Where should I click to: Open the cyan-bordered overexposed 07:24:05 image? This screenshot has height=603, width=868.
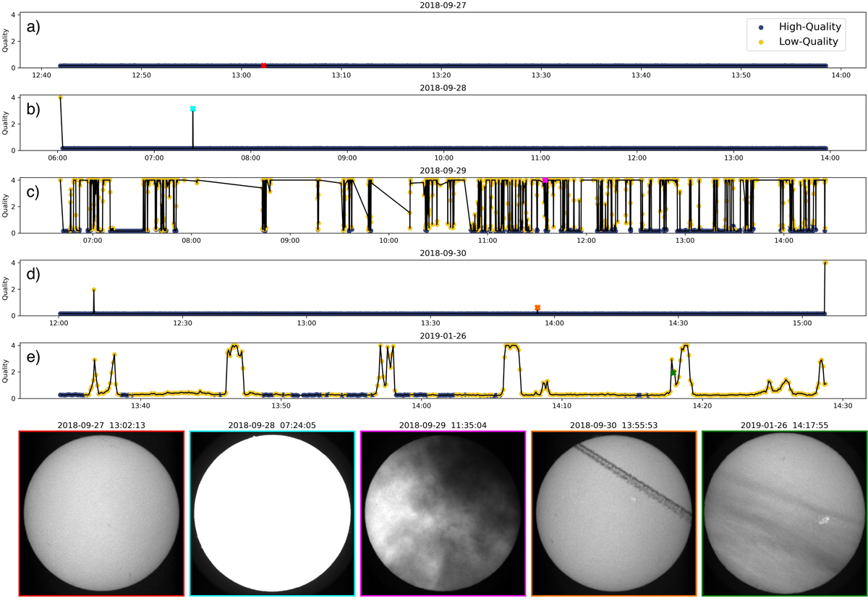click(x=272, y=513)
